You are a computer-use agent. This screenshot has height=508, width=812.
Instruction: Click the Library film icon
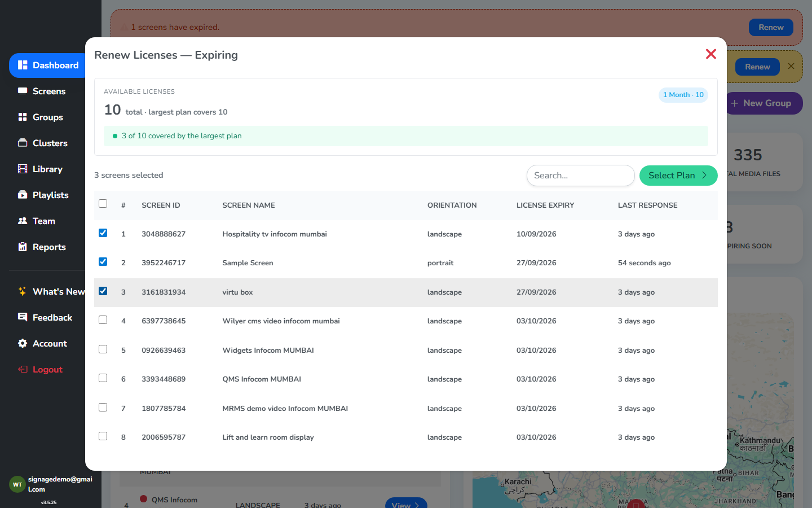23,169
